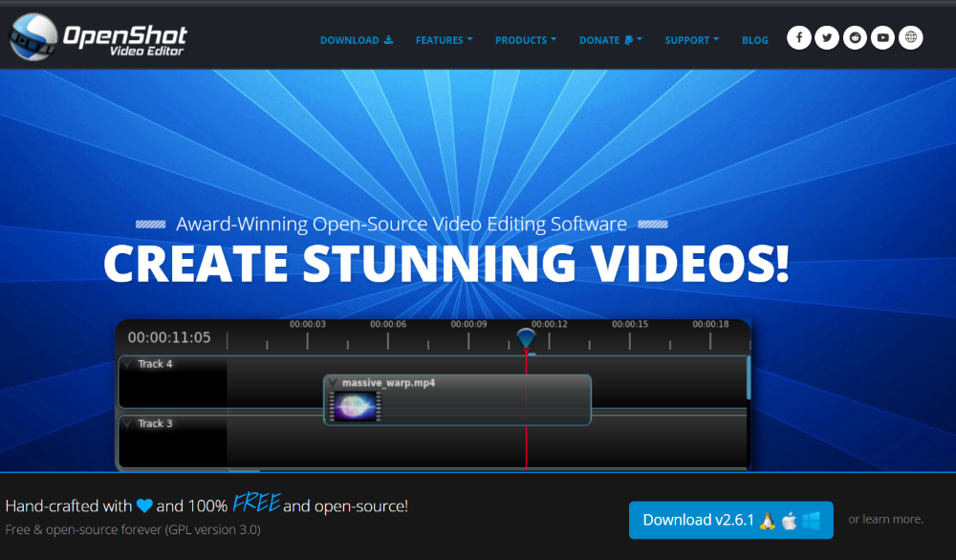Open the Facebook social icon
The height and width of the screenshot is (560, 956).
point(798,38)
